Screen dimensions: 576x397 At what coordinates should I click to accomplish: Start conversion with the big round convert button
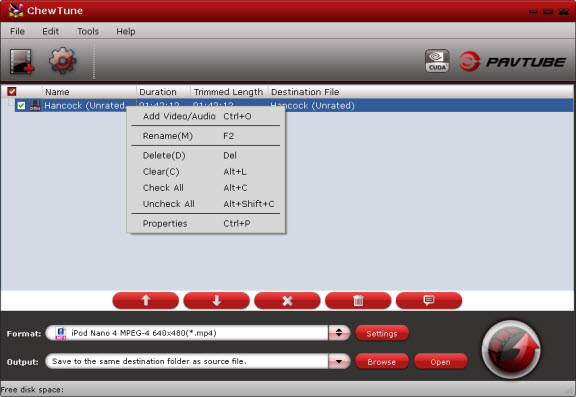511,349
